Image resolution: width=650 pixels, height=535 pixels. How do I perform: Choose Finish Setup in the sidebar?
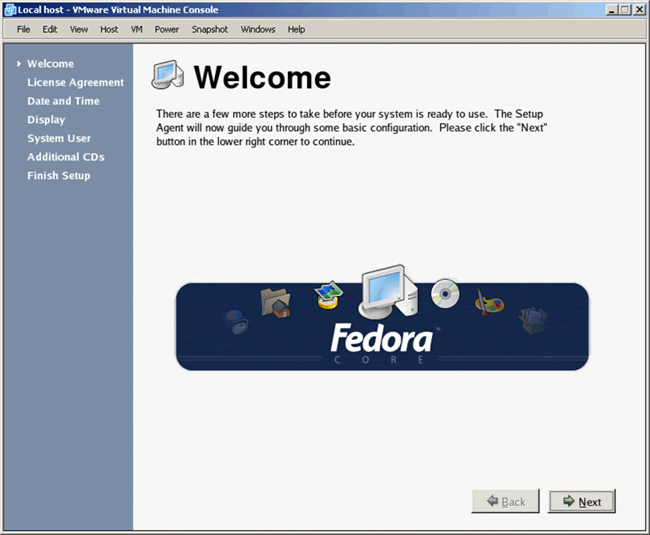(x=58, y=176)
